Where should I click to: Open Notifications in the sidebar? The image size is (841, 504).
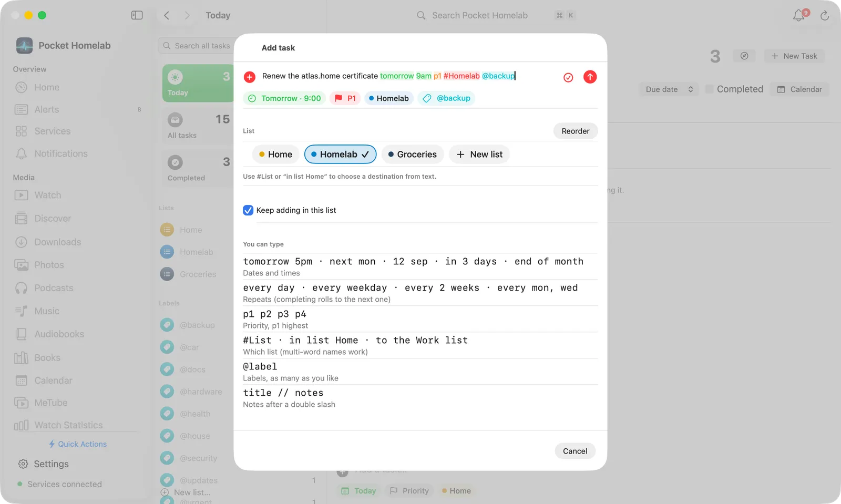point(61,153)
